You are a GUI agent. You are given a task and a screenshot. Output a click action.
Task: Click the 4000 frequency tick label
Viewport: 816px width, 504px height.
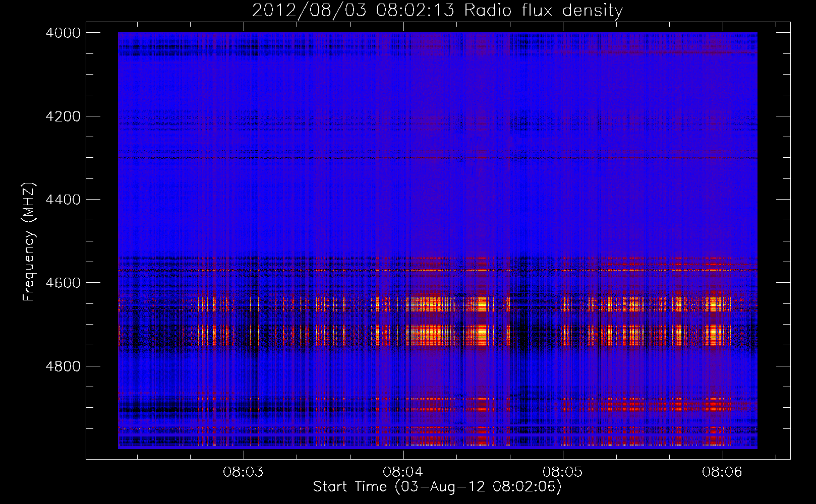[63, 33]
